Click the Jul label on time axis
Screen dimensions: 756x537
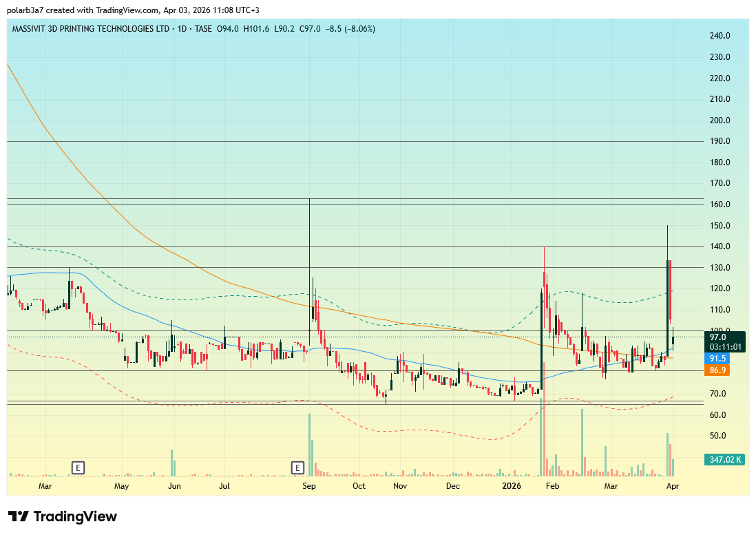click(224, 486)
